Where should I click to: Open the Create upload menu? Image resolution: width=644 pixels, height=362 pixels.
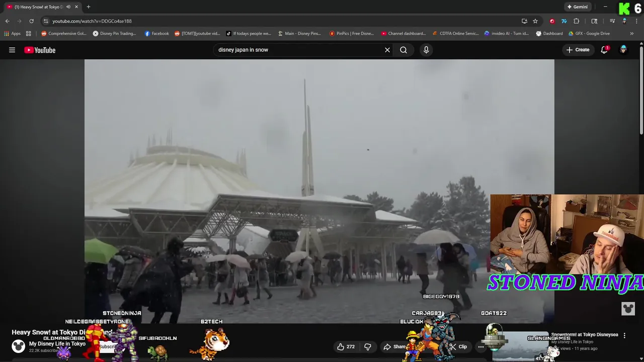[578, 50]
